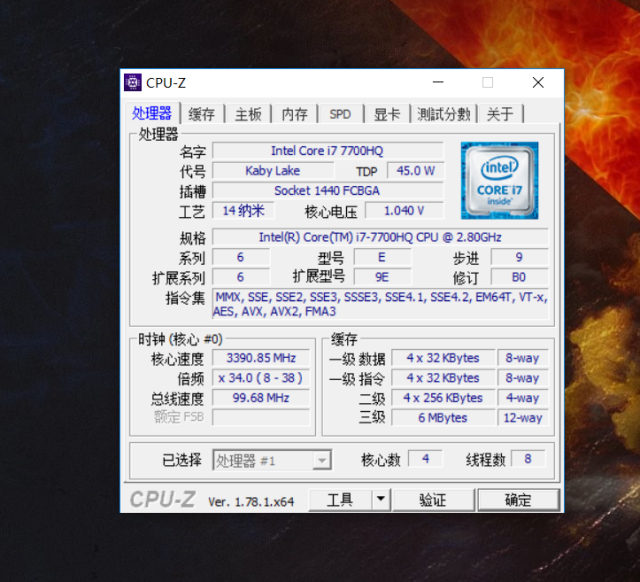Image resolution: width=640 pixels, height=582 pixels.
Task: Click the Socket 1440 FCBGA value
Action: tap(327, 191)
